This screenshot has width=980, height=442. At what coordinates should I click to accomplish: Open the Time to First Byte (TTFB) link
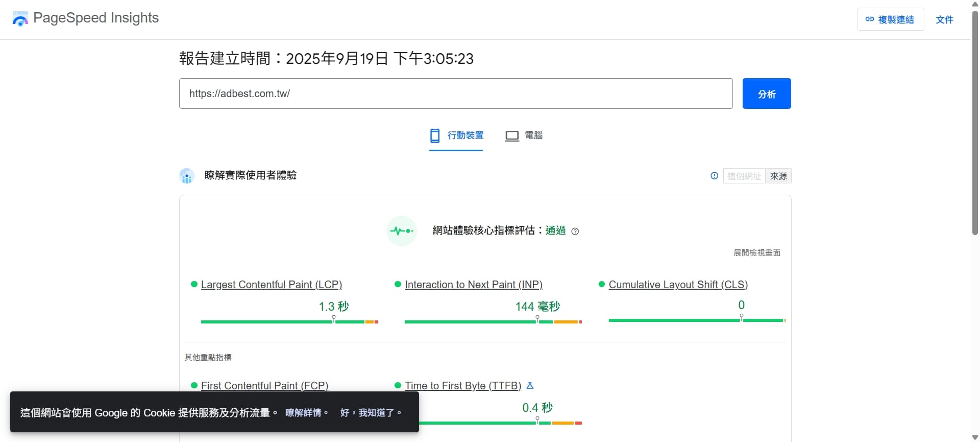pyautogui.click(x=463, y=386)
